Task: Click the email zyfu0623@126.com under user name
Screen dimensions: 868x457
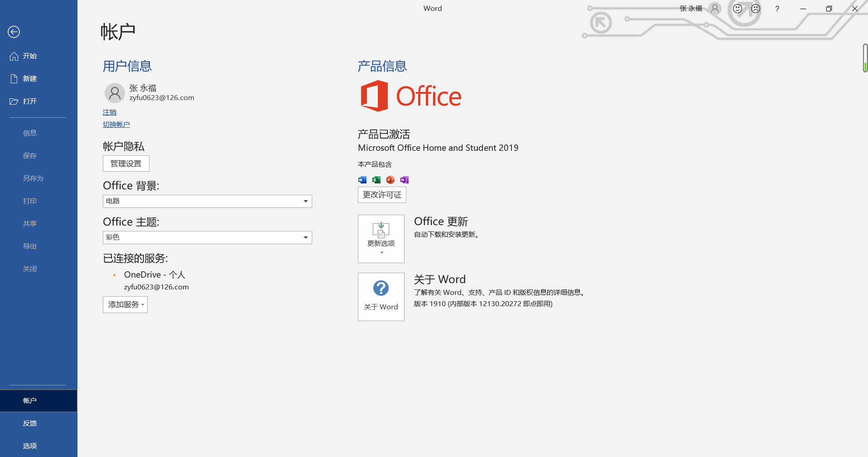Action: (x=162, y=98)
